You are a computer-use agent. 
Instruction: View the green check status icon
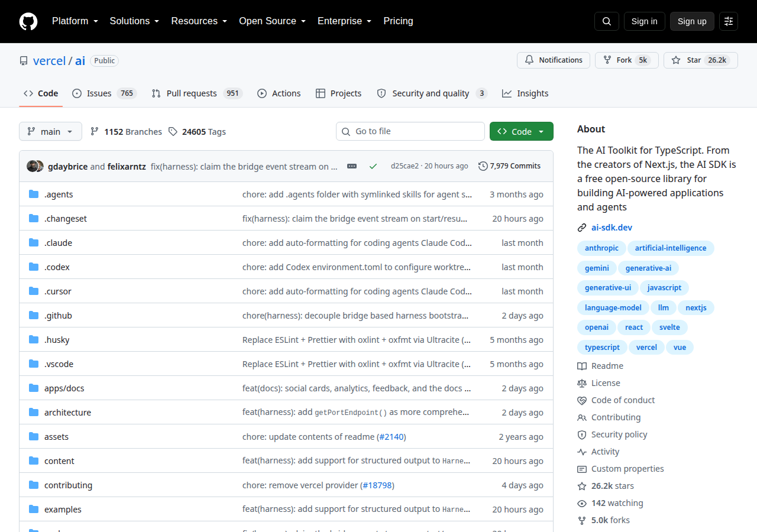point(373,166)
